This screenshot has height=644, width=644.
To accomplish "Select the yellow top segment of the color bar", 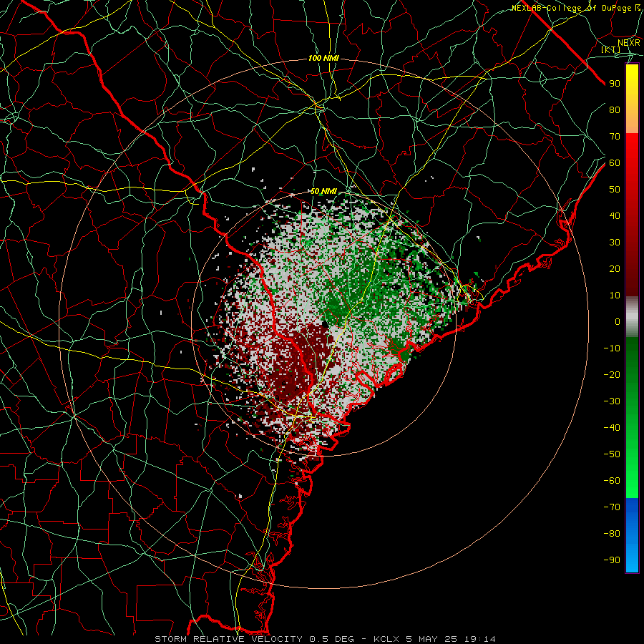I will tap(632, 99).
